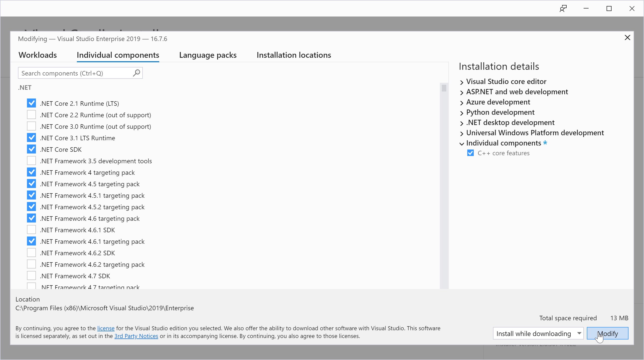Select the Installation locations tab
644x360 pixels.
pos(294,55)
